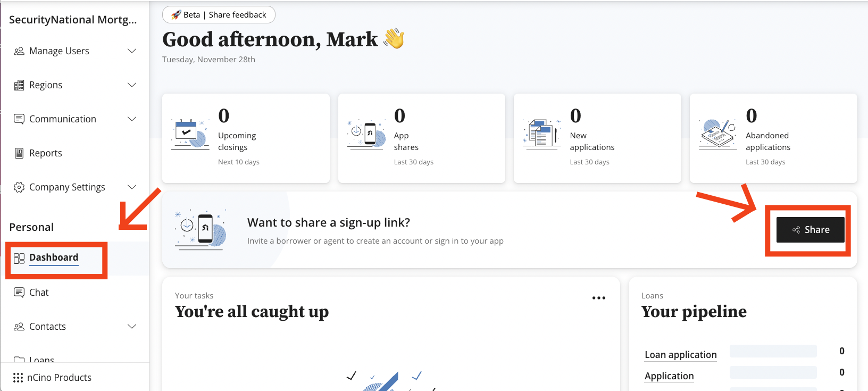Click the nCino Products grid icon
Viewport: 868px width, 391px height.
coord(18,378)
